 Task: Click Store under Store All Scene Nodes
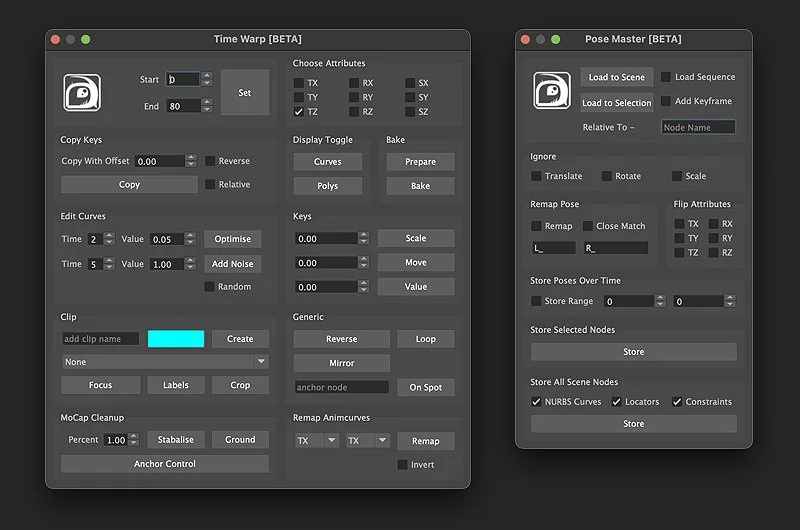634,423
